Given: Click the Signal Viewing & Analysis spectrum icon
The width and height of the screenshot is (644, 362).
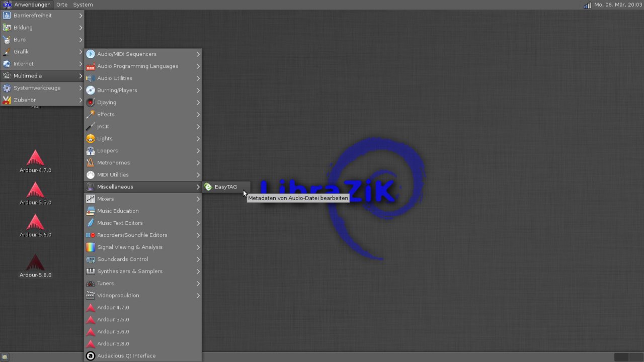Looking at the screenshot, I should pos(91,247).
